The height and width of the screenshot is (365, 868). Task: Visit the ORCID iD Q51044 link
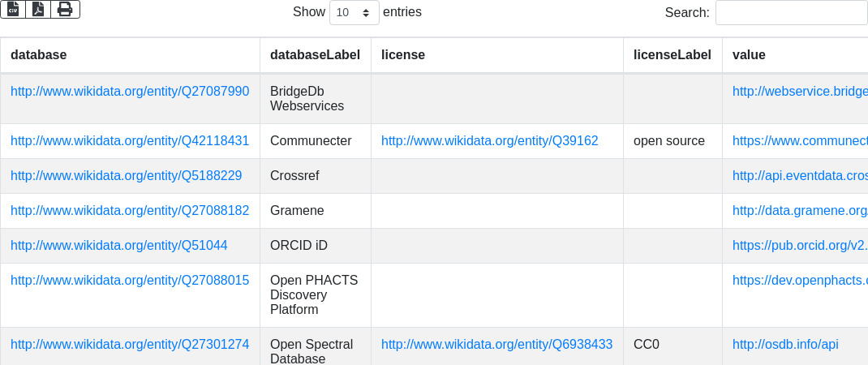119,246
